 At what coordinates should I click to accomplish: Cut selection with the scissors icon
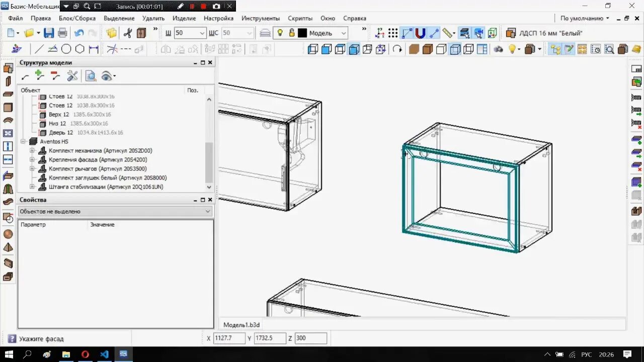(127, 33)
